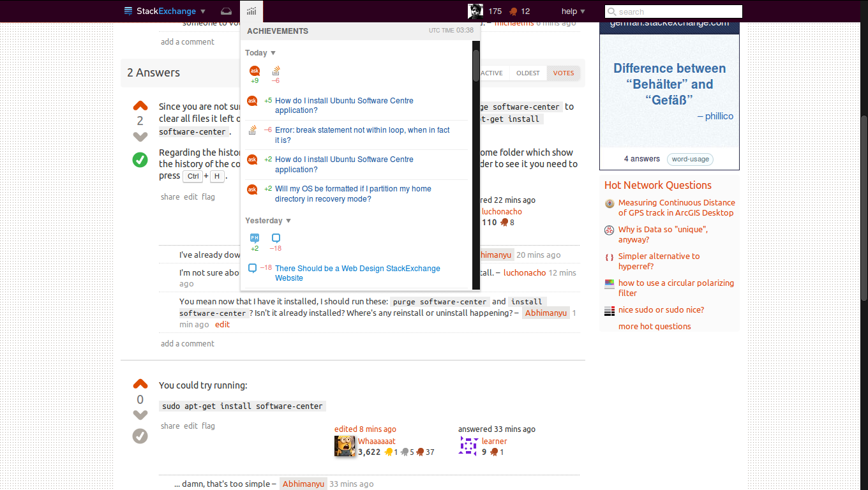Click share under the first answer
Viewport: 868px width, 490px height.
point(170,197)
